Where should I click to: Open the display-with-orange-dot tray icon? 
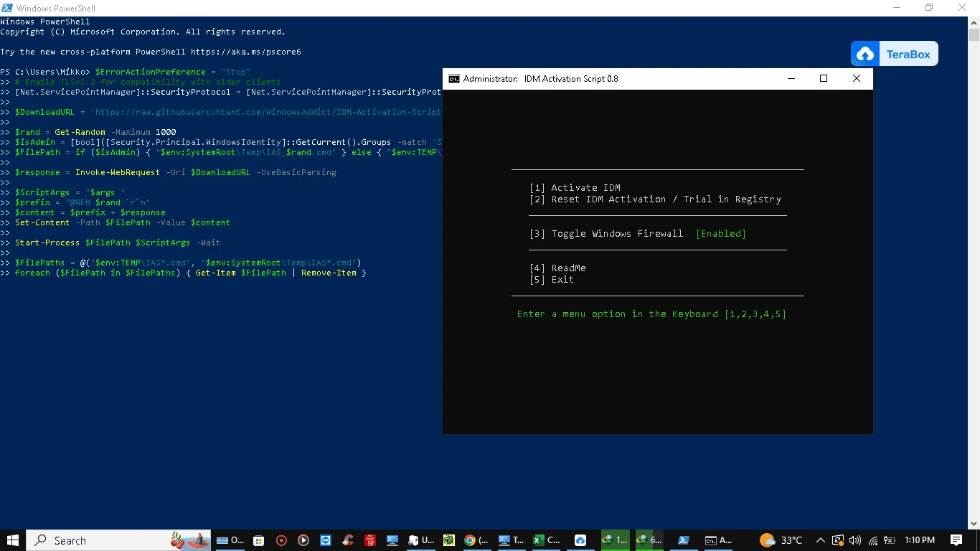pyautogui.click(x=838, y=540)
